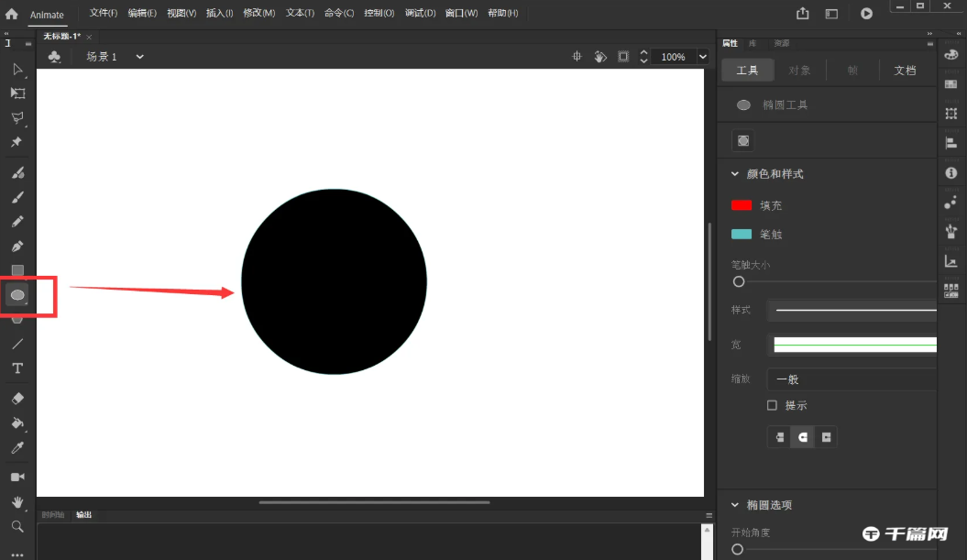967x560 pixels.
Task: Activate the Eyedropper tool
Action: 16,448
